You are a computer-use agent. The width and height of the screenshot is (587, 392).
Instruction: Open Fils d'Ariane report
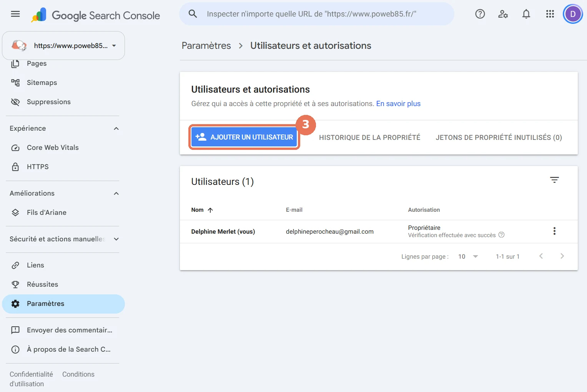point(63,213)
